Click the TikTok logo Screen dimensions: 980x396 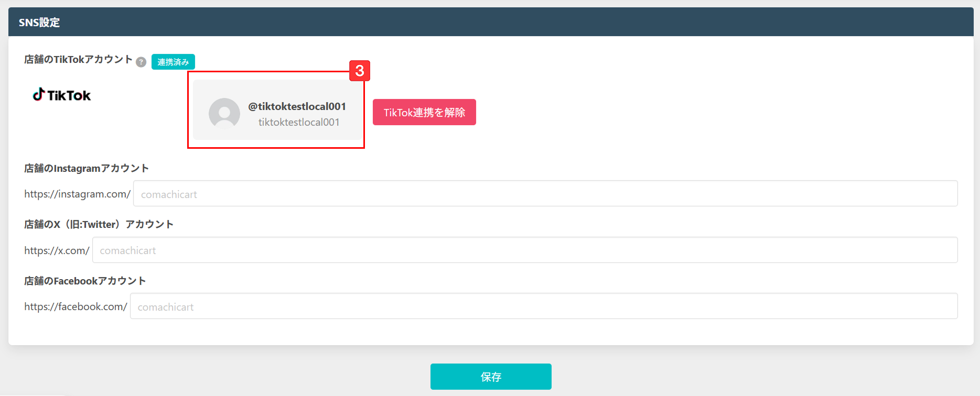click(x=62, y=95)
